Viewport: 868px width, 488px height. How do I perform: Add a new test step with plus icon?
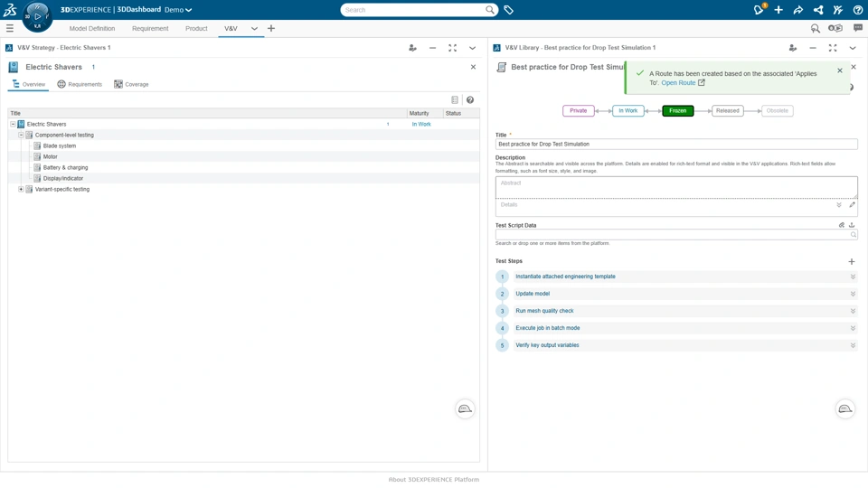click(852, 261)
